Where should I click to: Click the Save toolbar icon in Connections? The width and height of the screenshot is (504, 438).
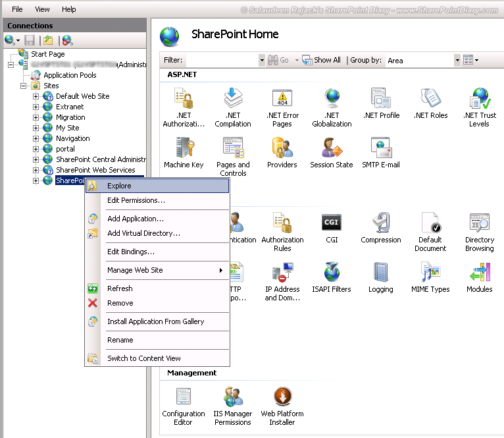click(x=30, y=40)
